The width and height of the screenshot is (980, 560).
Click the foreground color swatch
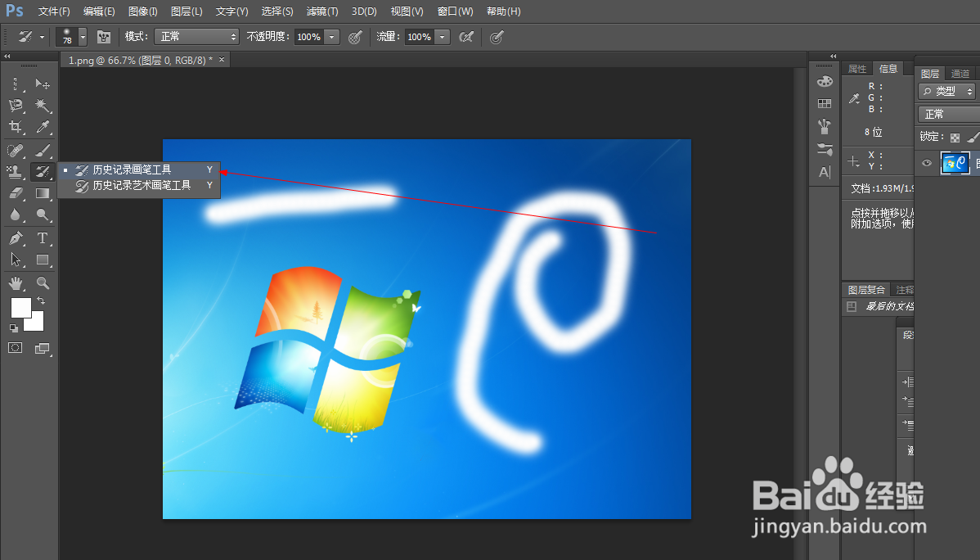(x=20, y=306)
